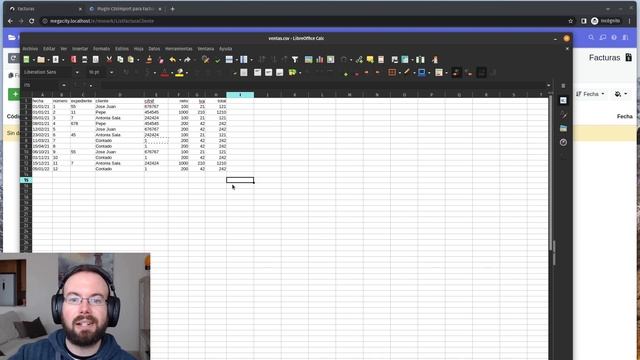Expand the formula bar with right arrow
Viewport: 640px width, 360px height.
click(x=549, y=85)
